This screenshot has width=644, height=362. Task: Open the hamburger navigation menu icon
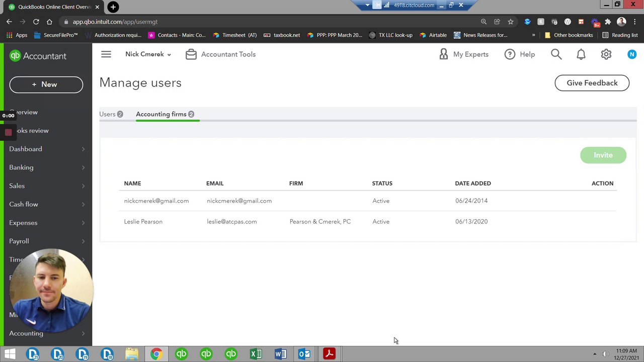(x=106, y=54)
